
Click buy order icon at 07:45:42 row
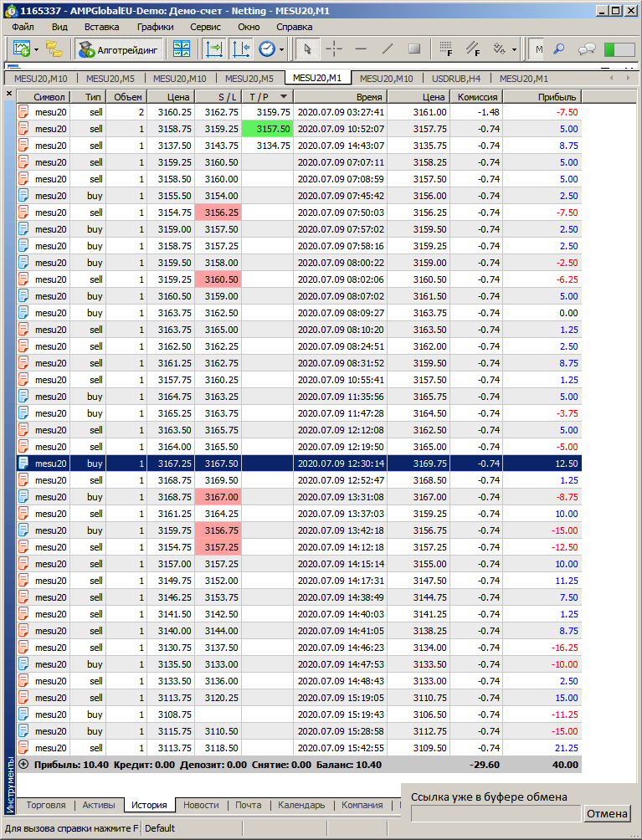(x=23, y=196)
